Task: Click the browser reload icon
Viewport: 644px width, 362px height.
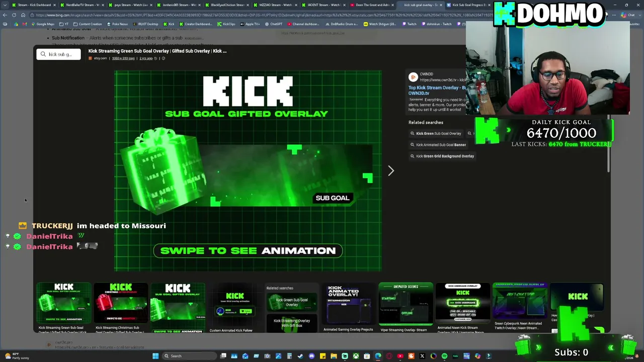Action: pos(14,15)
